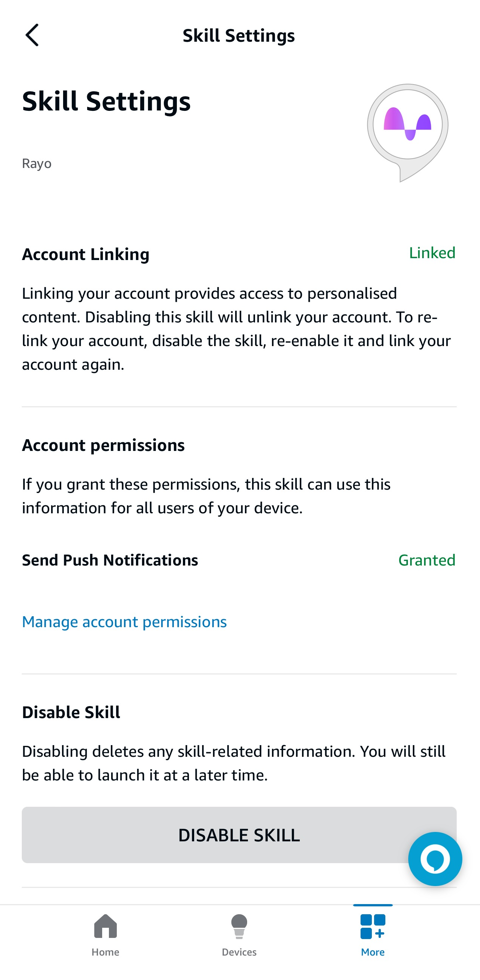
Task: Tap the Account permissions heading
Action: tap(103, 445)
